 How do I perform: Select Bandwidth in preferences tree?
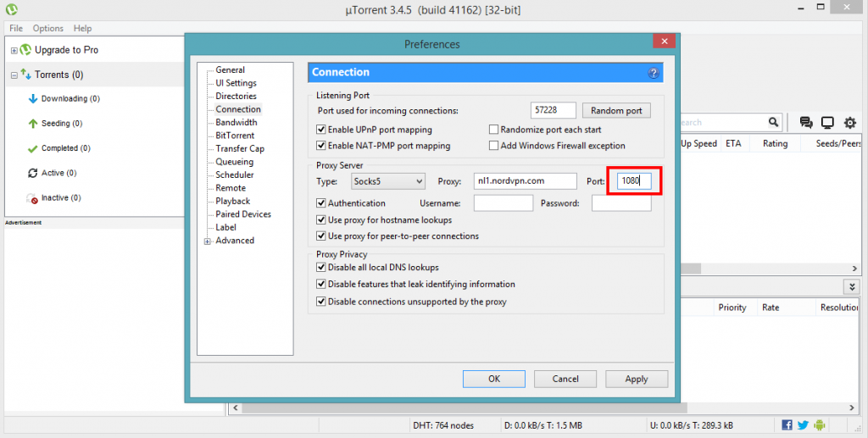pos(236,122)
